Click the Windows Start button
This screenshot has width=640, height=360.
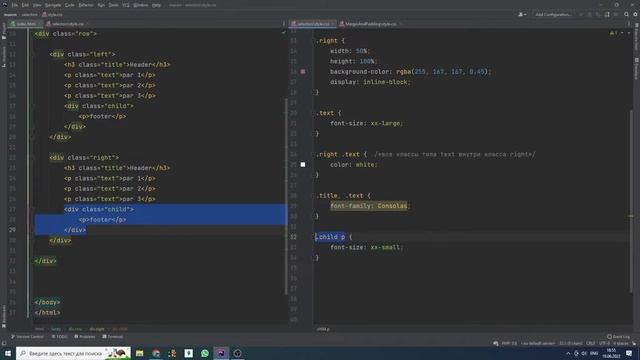point(8,353)
